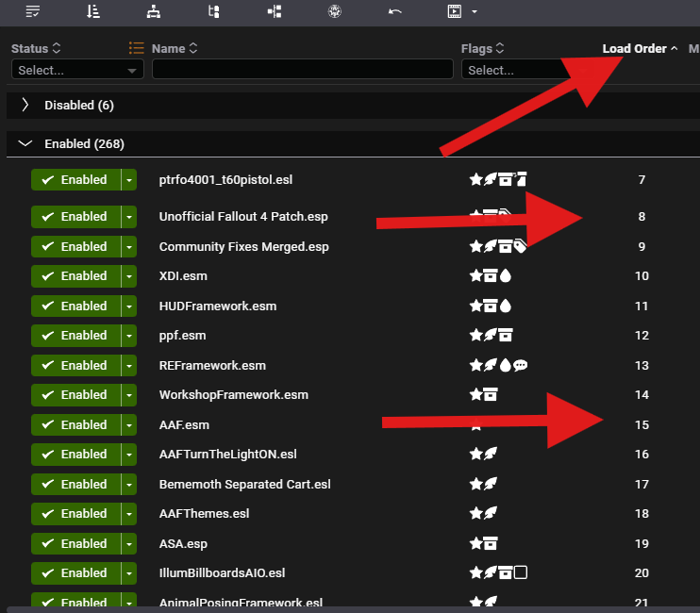Toggle Enabled button for ASA.esp
Screen dimensions: 700x613
(75, 543)
